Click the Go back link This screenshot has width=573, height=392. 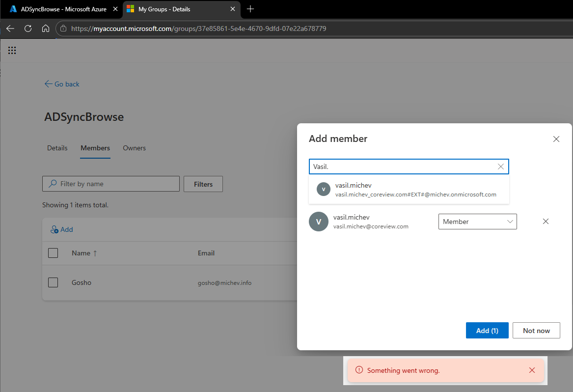click(x=62, y=84)
